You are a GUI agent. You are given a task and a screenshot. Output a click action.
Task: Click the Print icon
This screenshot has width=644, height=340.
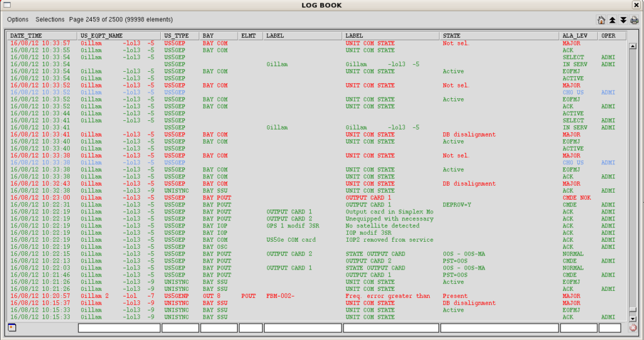coord(634,20)
